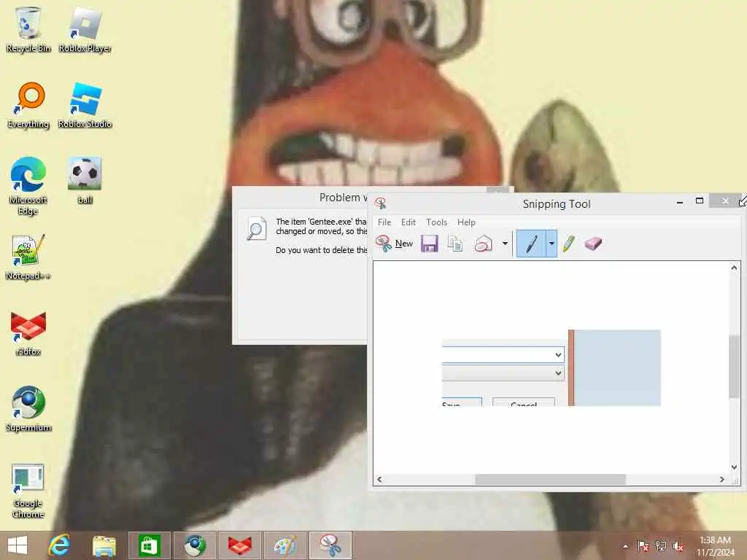Click the Save Snip floppy disk icon

coord(429,244)
